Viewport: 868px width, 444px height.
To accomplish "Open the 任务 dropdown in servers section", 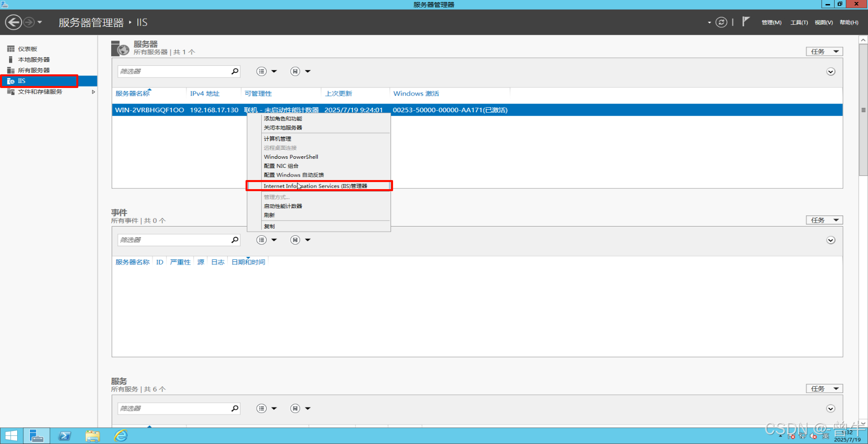I will (824, 52).
